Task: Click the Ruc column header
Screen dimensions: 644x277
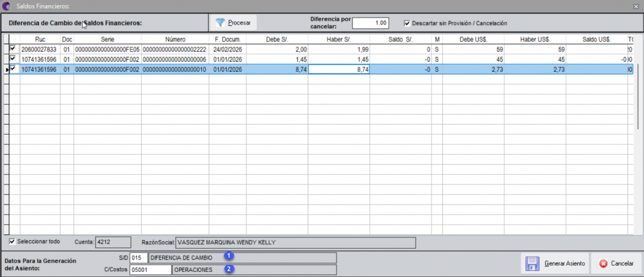Action: coord(40,40)
